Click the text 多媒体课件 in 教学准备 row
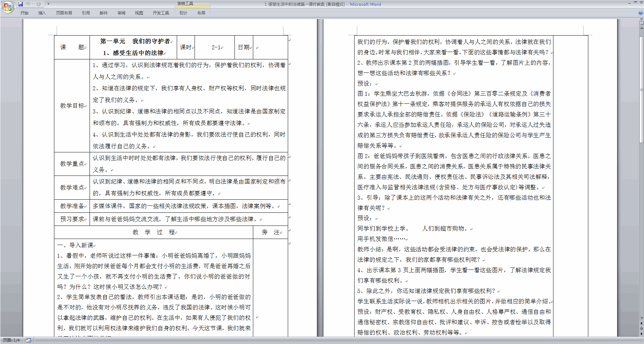The image size is (644, 344). (108, 206)
